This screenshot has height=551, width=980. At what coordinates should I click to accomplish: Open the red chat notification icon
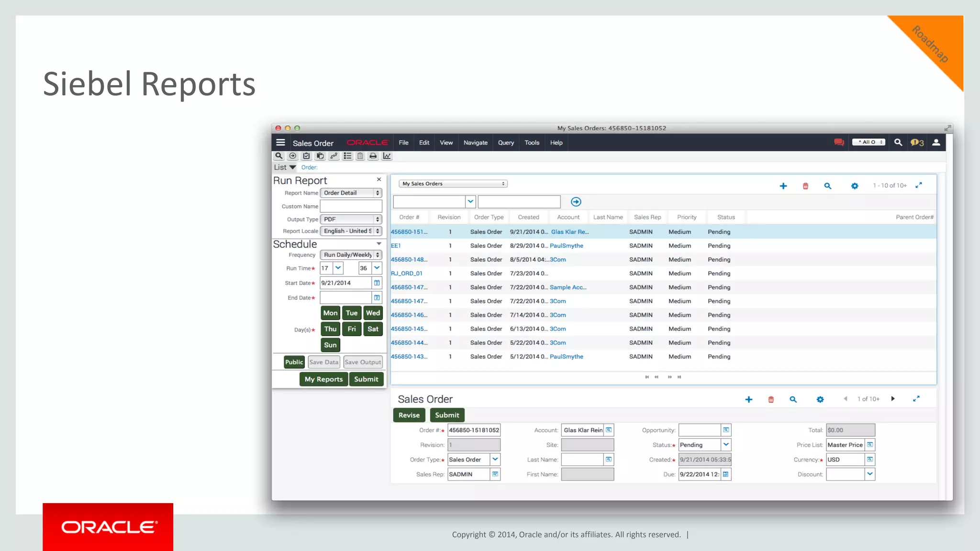coord(839,143)
